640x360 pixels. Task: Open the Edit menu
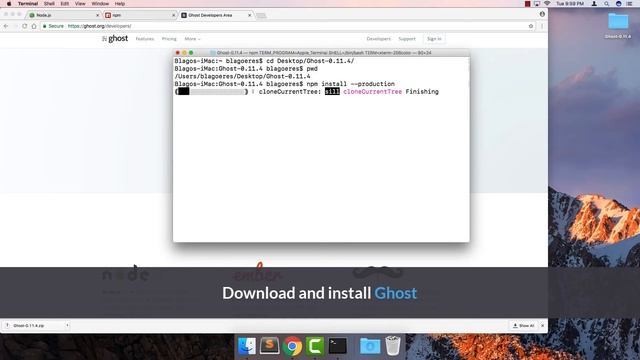click(x=64, y=4)
